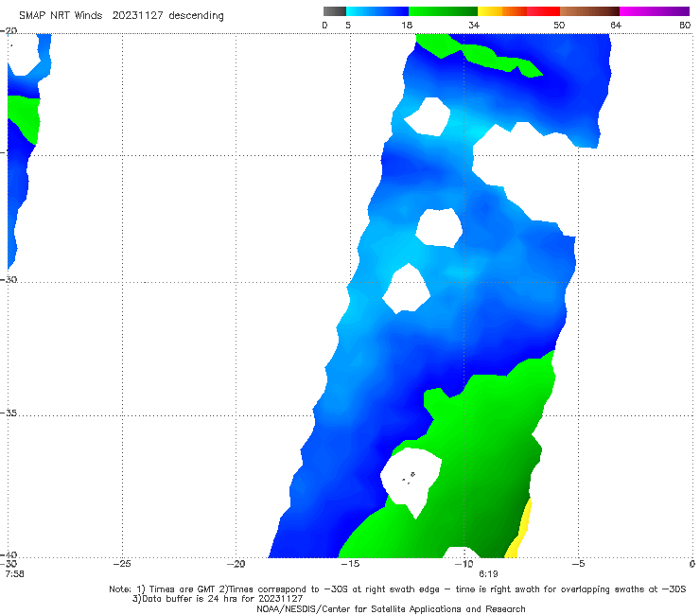
Task: Click the "-10" longitude axis label
Action: (464, 564)
